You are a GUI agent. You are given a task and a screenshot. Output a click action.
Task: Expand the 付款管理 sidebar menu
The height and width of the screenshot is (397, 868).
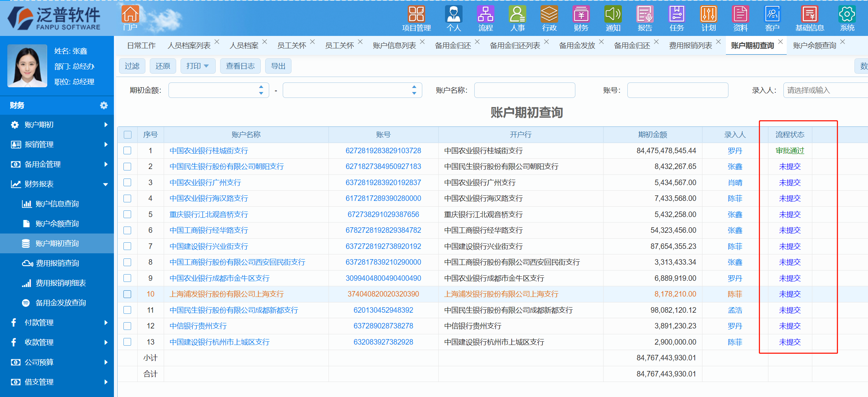pos(57,323)
